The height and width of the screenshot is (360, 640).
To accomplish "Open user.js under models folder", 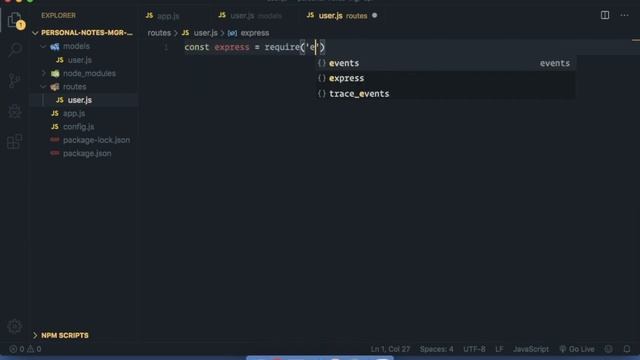I will pyautogui.click(x=80, y=60).
